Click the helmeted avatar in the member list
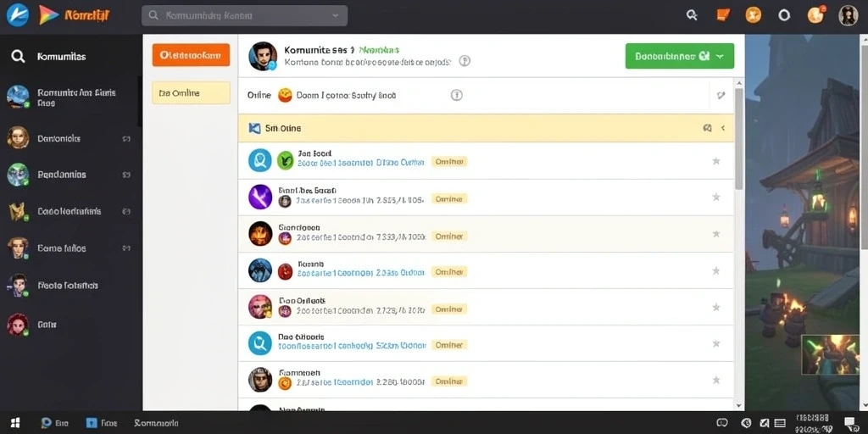The image size is (868, 434). pos(260,380)
